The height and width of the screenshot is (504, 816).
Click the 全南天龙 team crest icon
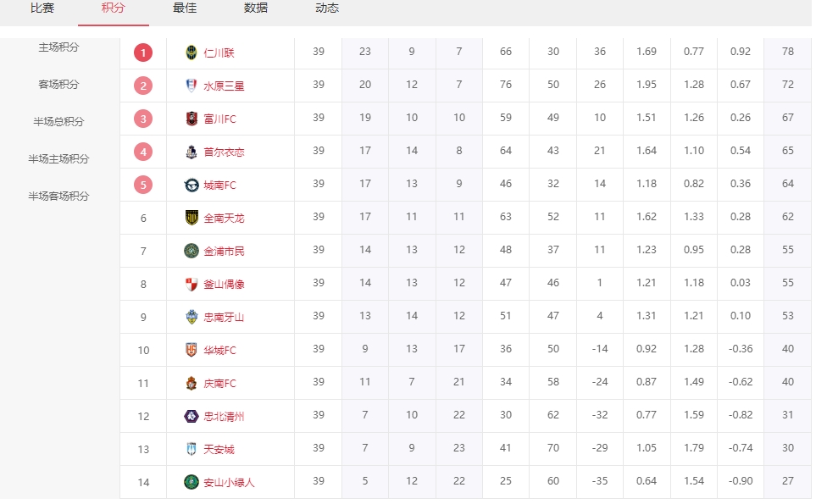click(x=192, y=218)
